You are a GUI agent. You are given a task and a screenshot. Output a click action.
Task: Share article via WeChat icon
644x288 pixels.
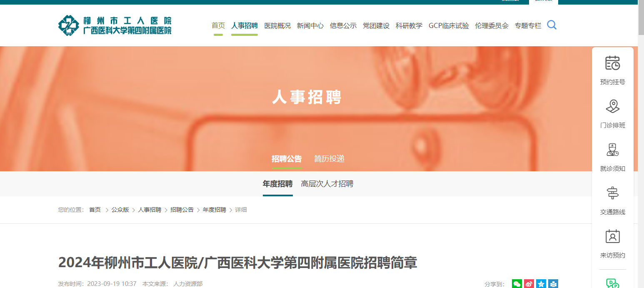coord(517,284)
